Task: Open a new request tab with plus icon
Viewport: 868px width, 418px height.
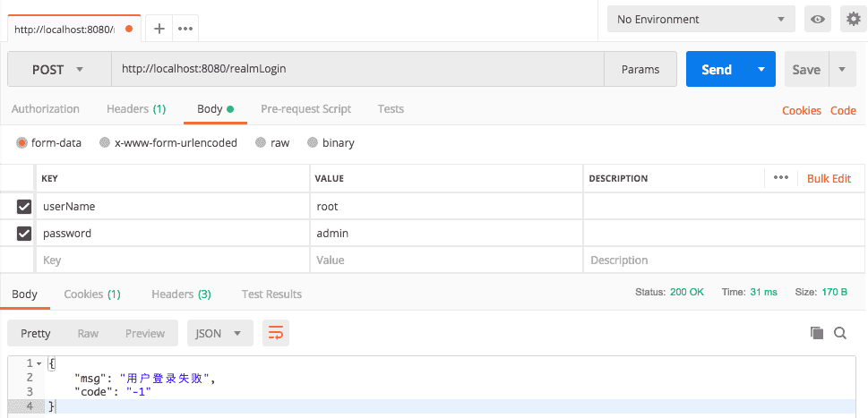Action: point(159,28)
